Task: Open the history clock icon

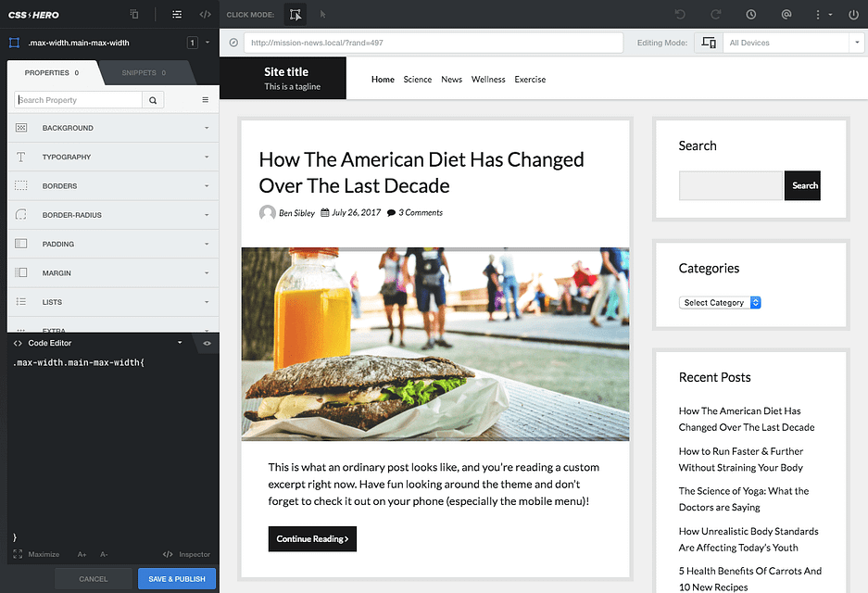Action: coord(751,15)
